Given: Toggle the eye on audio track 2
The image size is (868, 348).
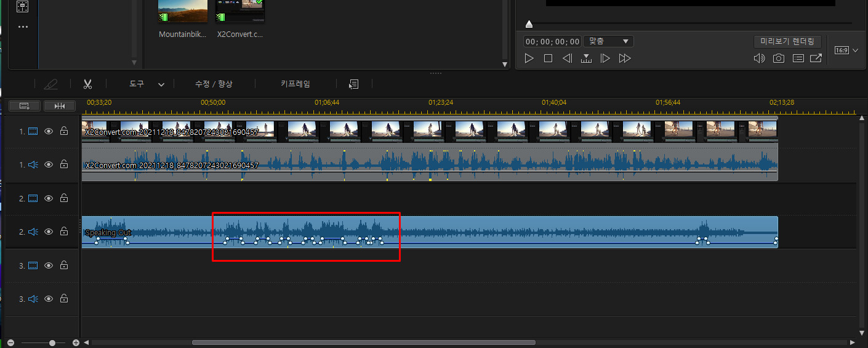Looking at the screenshot, I should [x=49, y=232].
